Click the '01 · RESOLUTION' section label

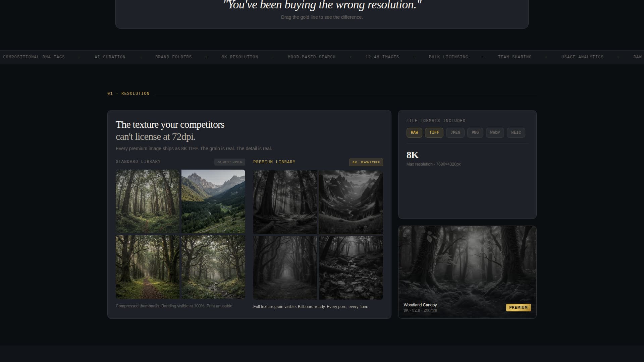coord(128,94)
